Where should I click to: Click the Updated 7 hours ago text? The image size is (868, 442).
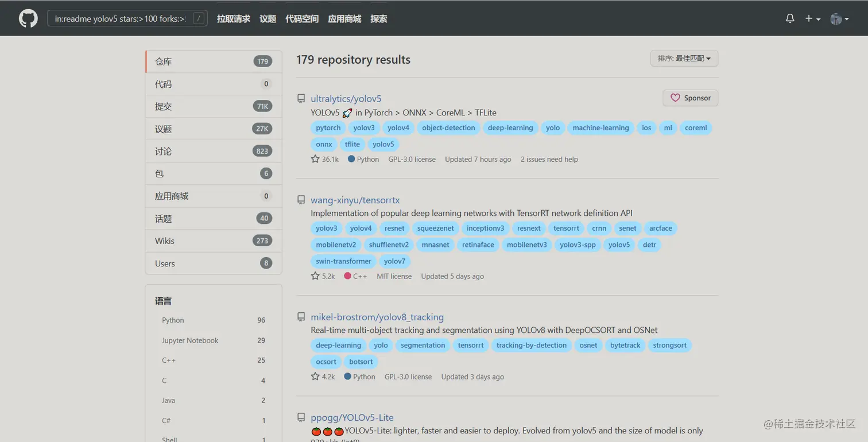coord(478,159)
